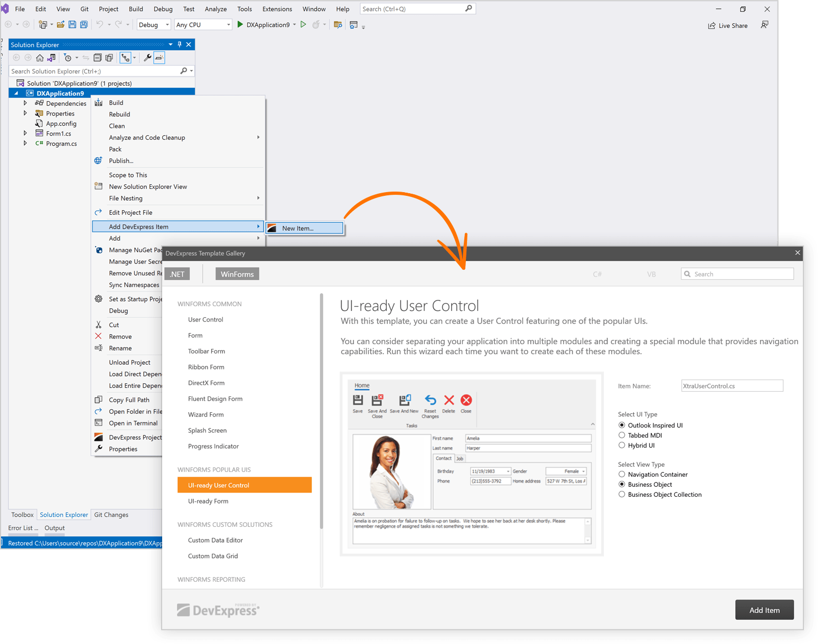
Task: Click the Add Item button
Action: 764,610
